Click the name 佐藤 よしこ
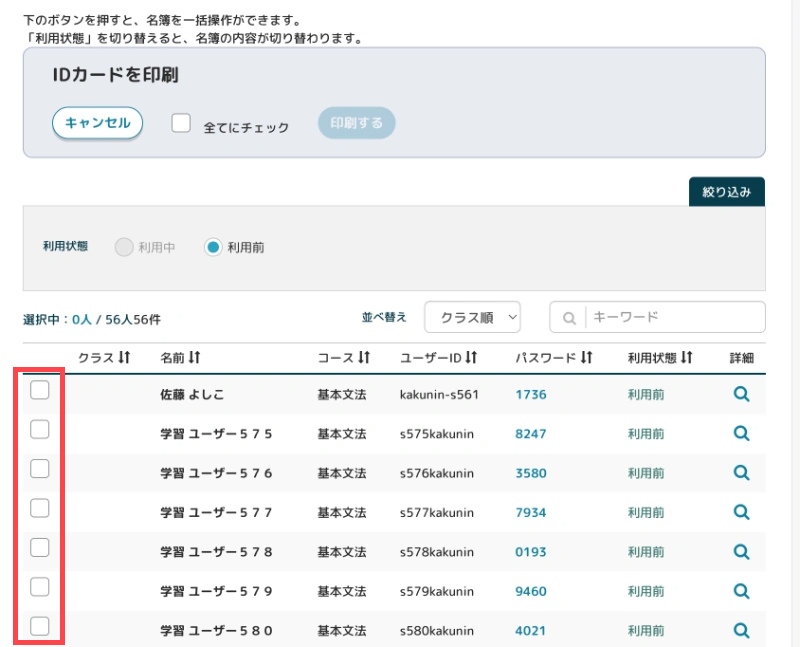 192,394
